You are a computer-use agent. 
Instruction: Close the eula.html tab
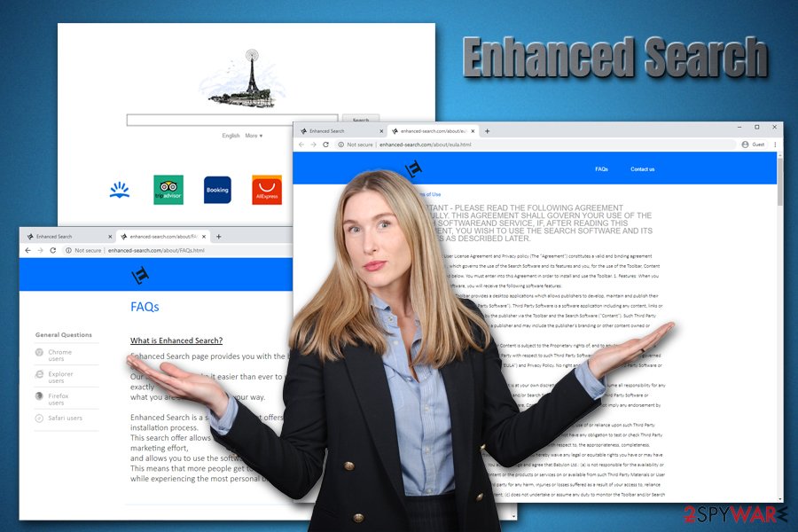pyautogui.click(x=473, y=131)
